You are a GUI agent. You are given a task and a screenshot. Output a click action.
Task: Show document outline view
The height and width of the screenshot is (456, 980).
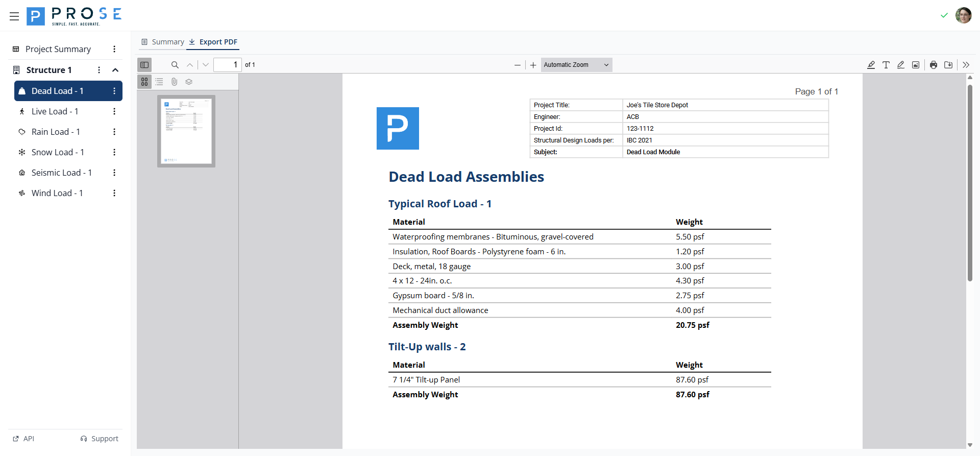coord(159,82)
